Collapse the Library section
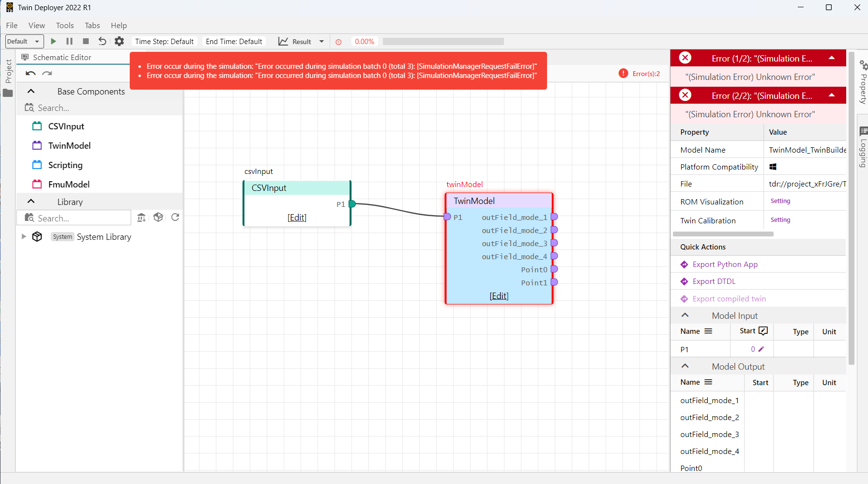This screenshot has height=484, width=868. [x=31, y=202]
